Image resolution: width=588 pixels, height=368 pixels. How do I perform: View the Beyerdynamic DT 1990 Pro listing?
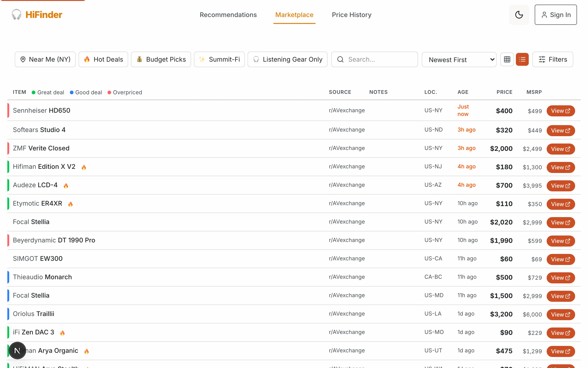(560, 241)
